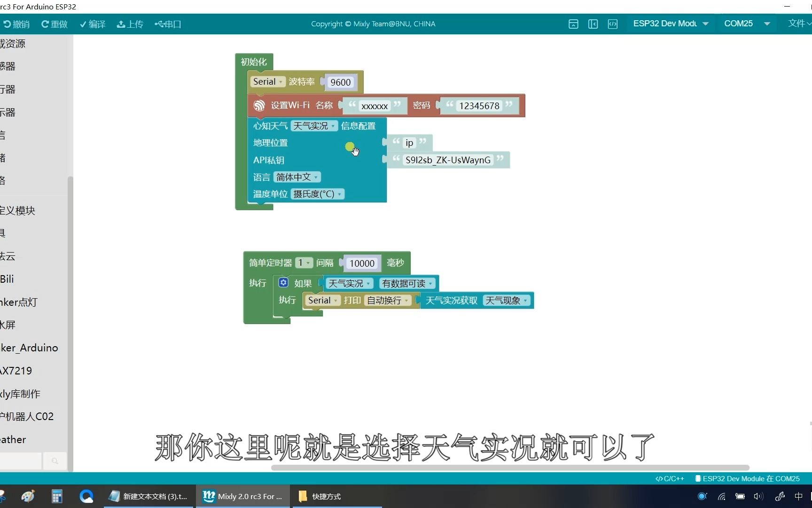Open the 天气现象 dropdown
Viewport: 812px width, 508px height.
click(507, 300)
